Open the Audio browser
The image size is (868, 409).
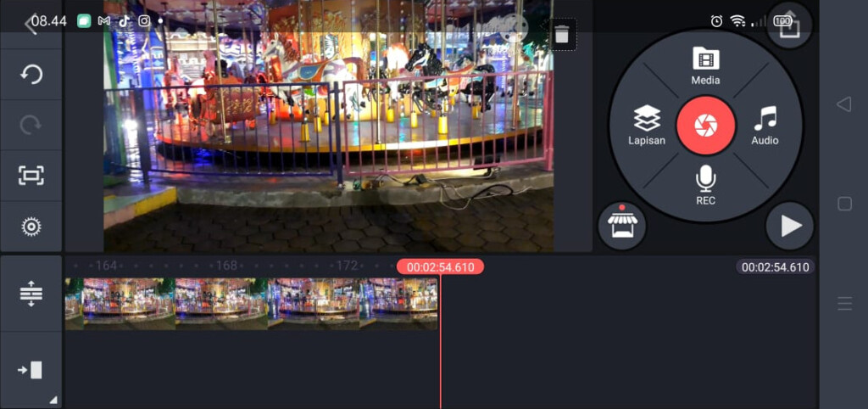(765, 126)
